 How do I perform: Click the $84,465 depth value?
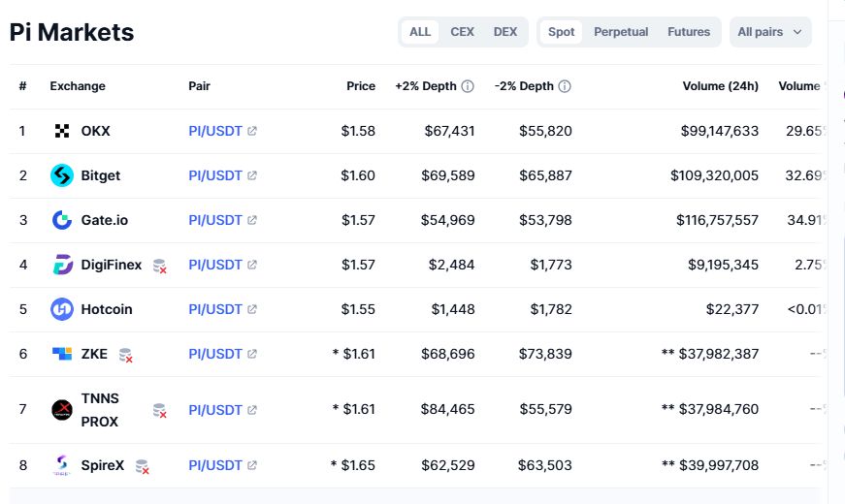pos(448,409)
